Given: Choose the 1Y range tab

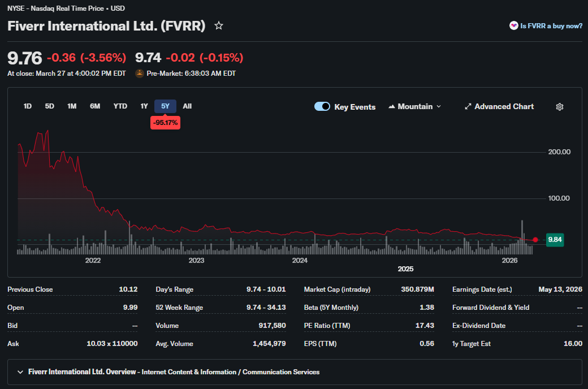Looking at the screenshot, I should pos(144,106).
